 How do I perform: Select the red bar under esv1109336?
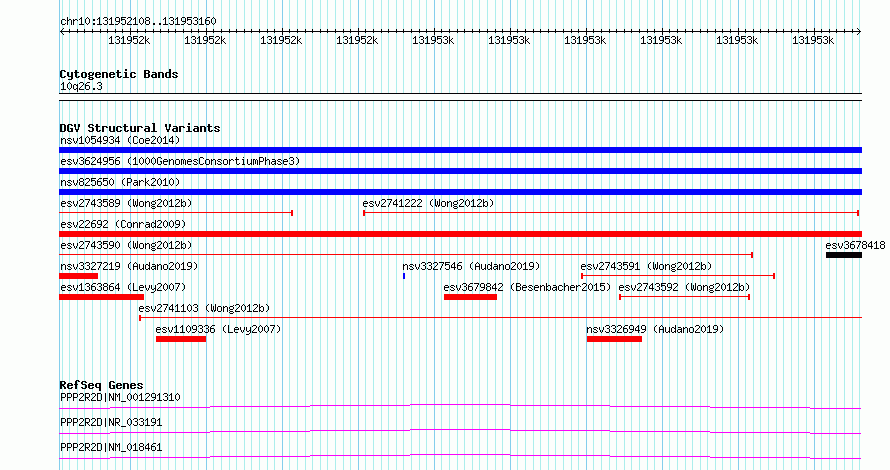point(181,339)
